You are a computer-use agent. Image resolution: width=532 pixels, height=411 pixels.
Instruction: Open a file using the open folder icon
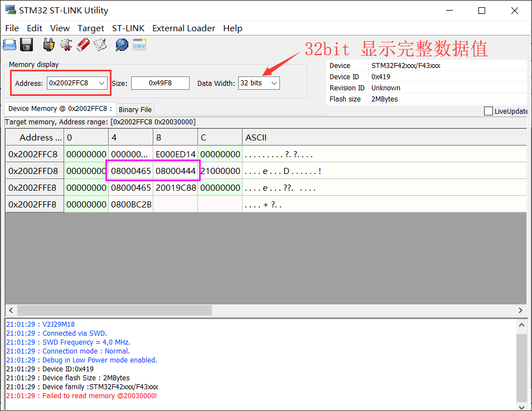(9, 45)
